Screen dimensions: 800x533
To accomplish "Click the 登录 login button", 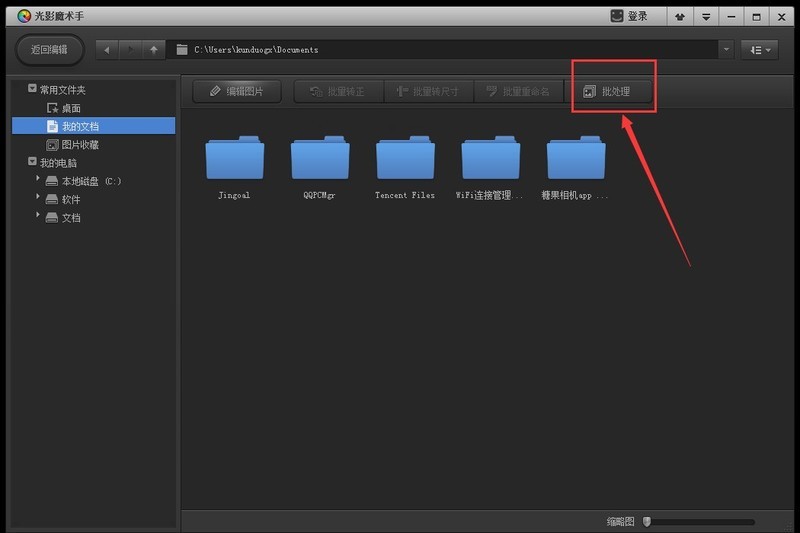I will [630, 16].
